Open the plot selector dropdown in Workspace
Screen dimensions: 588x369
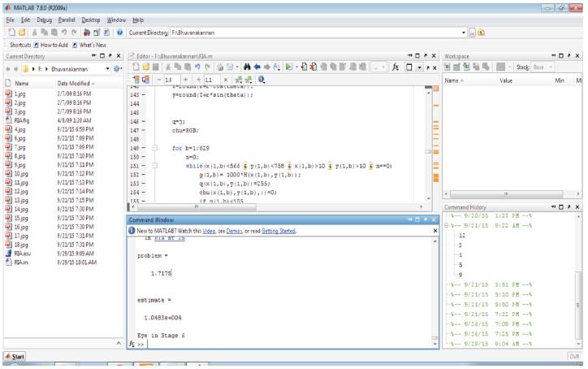[x=510, y=67]
